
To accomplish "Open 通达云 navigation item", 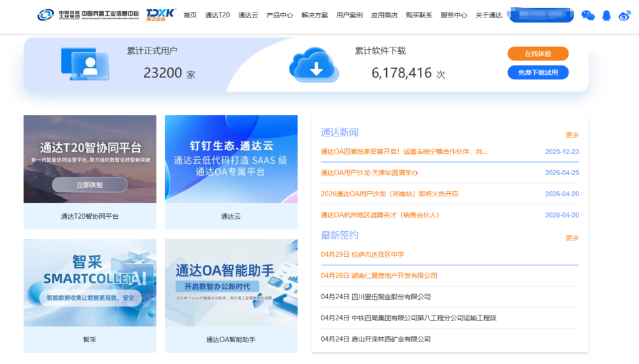I will 248,15.
